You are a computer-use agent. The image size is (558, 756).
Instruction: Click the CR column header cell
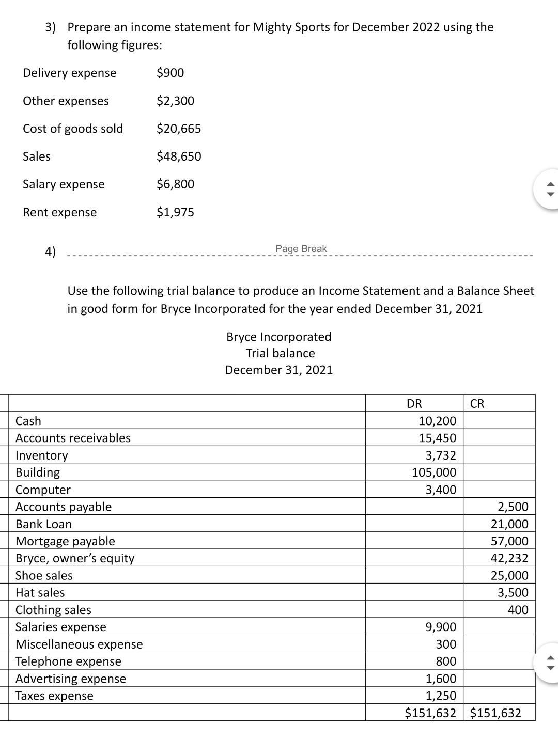(477, 404)
